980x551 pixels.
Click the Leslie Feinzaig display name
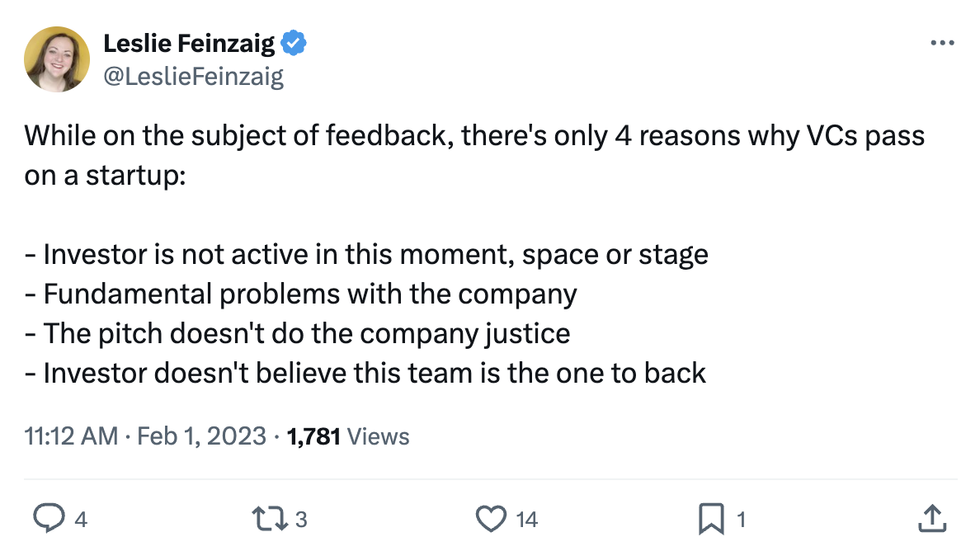pyautogui.click(x=190, y=43)
